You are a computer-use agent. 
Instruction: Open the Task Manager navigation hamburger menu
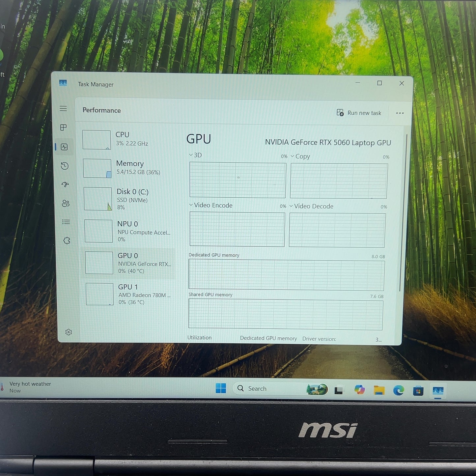pyautogui.click(x=63, y=109)
